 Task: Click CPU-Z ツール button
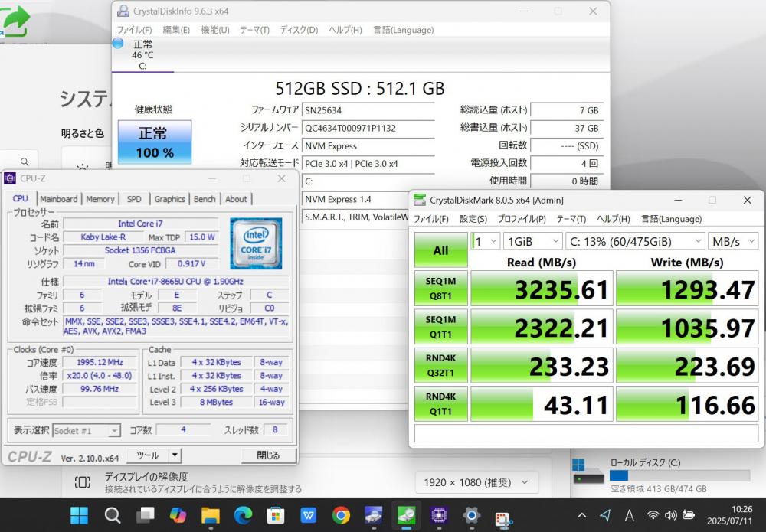[x=148, y=455]
